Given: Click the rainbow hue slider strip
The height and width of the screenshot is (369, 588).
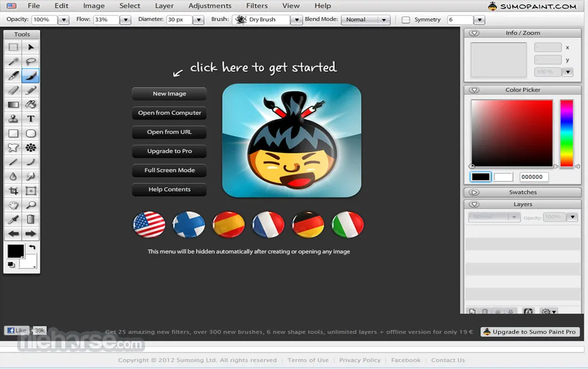Looking at the screenshot, I should [x=566, y=133].
